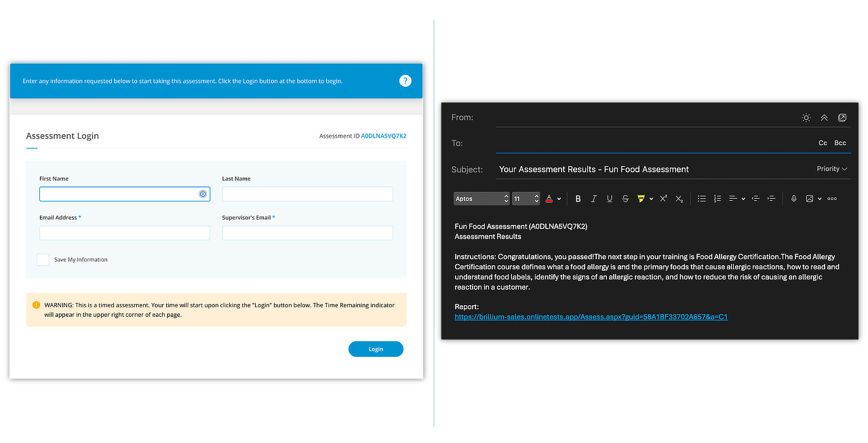
Task: Click the WARNING timed assessment notice
Action: 216,310
